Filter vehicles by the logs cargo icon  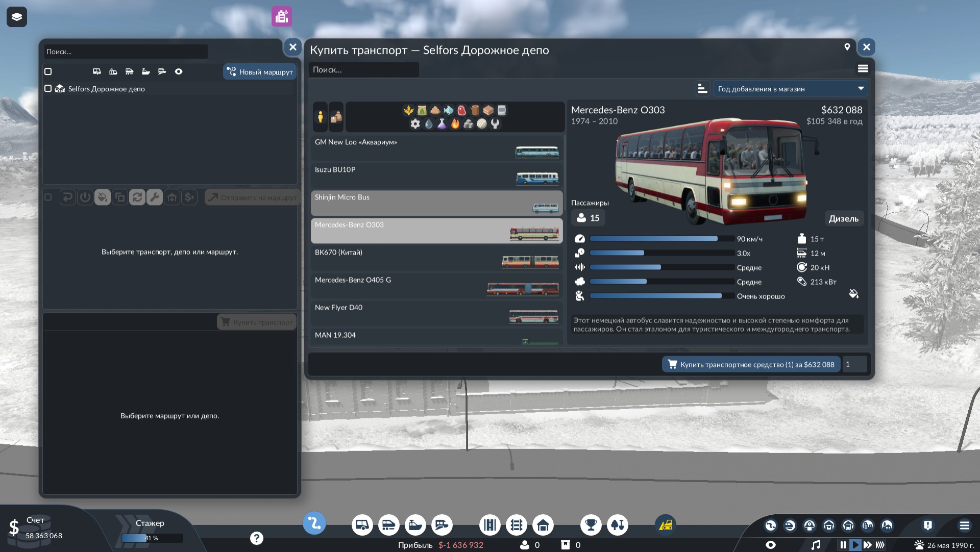click(x=475, y=110)
